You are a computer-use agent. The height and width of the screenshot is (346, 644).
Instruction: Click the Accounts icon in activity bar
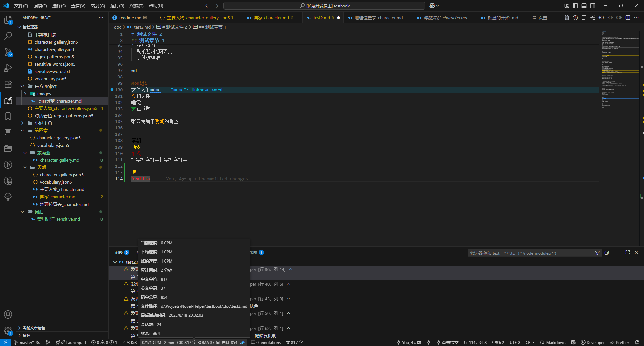point(8,314)
